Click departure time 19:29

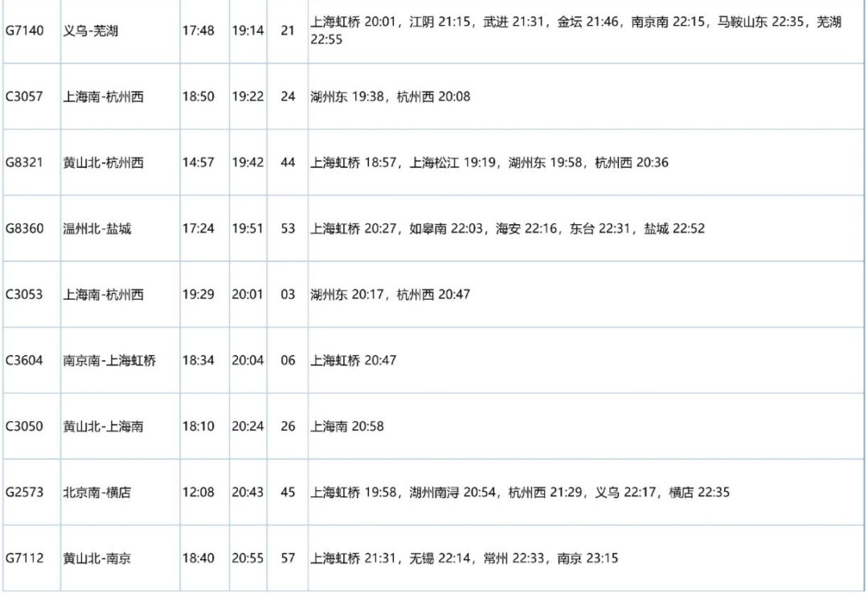tap(199, 294)
